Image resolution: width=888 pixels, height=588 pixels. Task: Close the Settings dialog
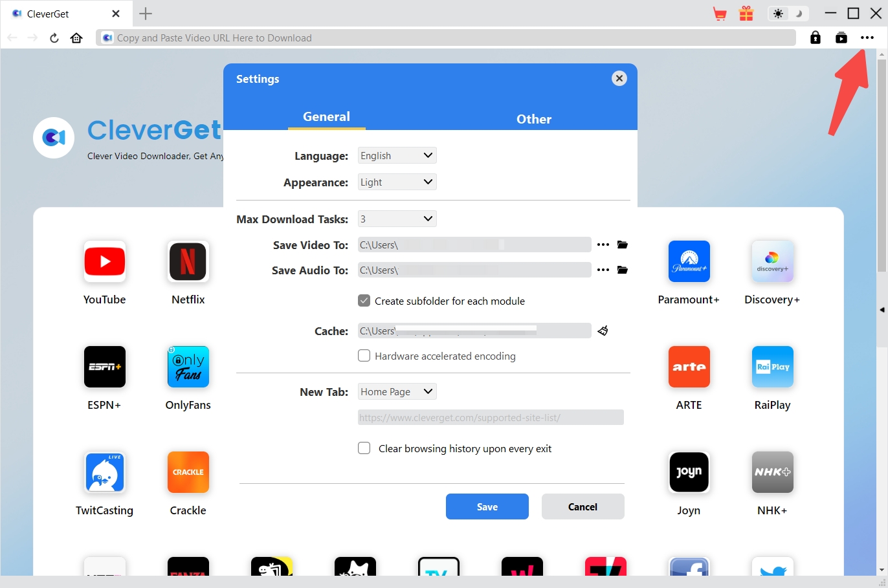point(619,78)
